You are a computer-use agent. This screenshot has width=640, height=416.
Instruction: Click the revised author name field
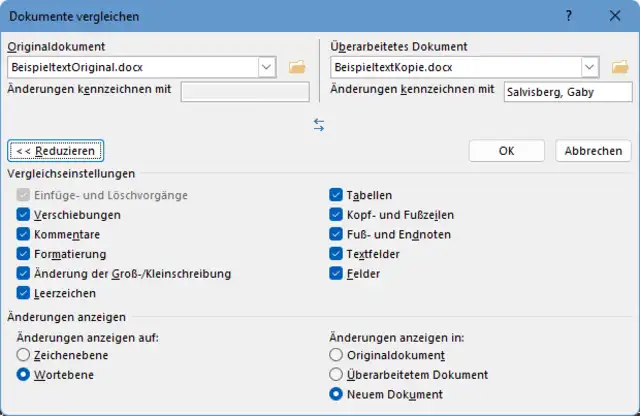[x=568, y=92]
